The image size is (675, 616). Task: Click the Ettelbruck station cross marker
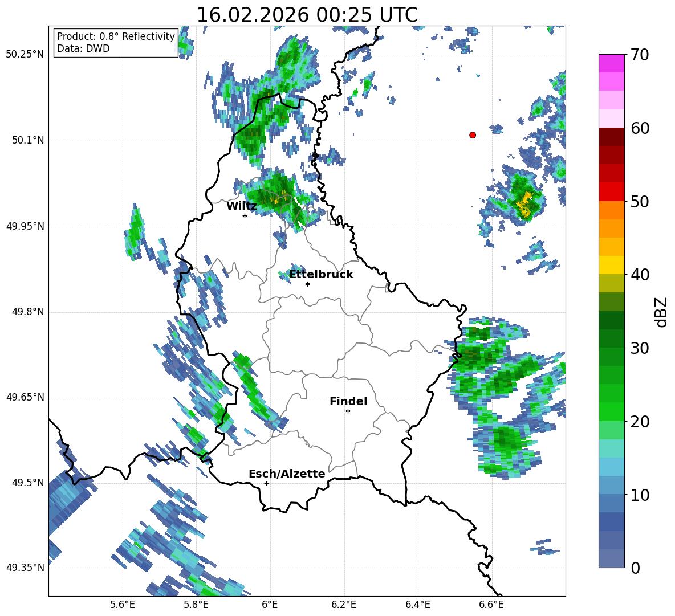click(307, 284)
